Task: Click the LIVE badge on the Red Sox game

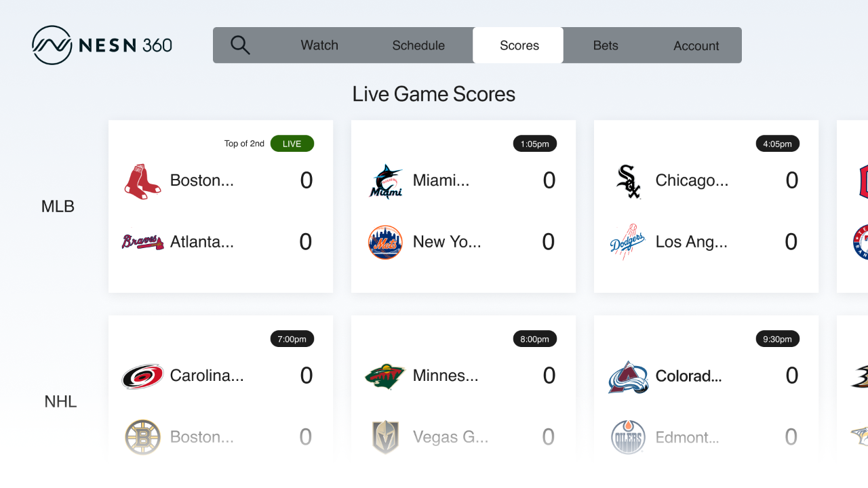Action: pyautogui.click(x=292, y=143)
